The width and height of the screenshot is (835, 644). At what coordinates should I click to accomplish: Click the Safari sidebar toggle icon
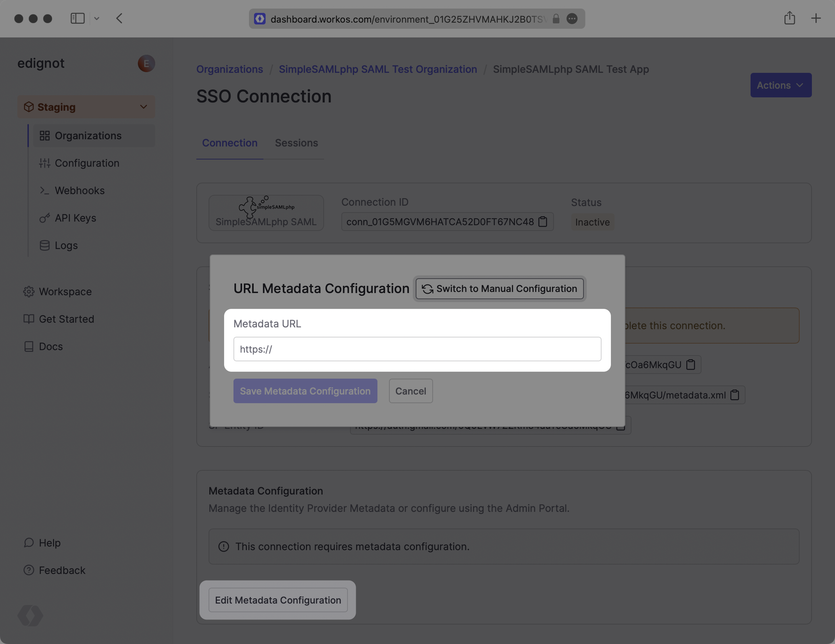pyautogui.click(x=78, y=18)
